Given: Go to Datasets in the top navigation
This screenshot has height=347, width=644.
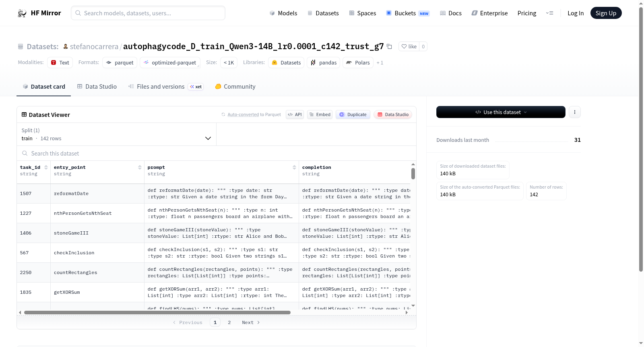Looking at the screenshot, I should [x=323, y=13].
